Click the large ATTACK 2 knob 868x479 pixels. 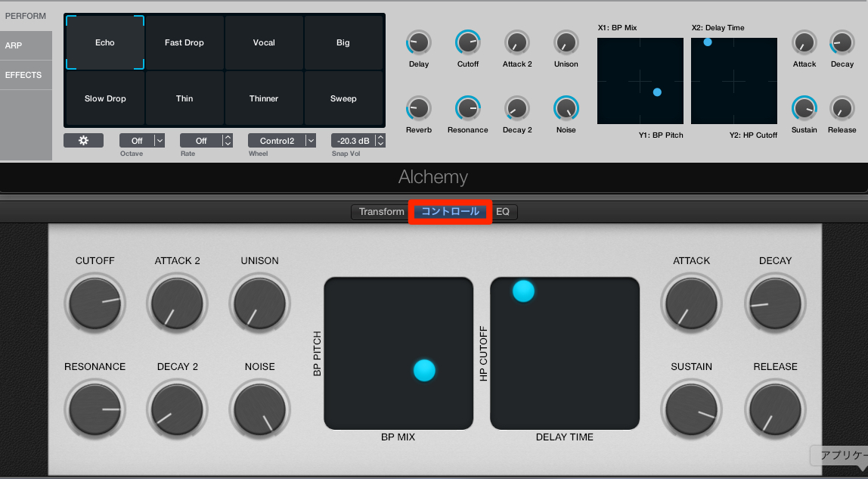177,304
